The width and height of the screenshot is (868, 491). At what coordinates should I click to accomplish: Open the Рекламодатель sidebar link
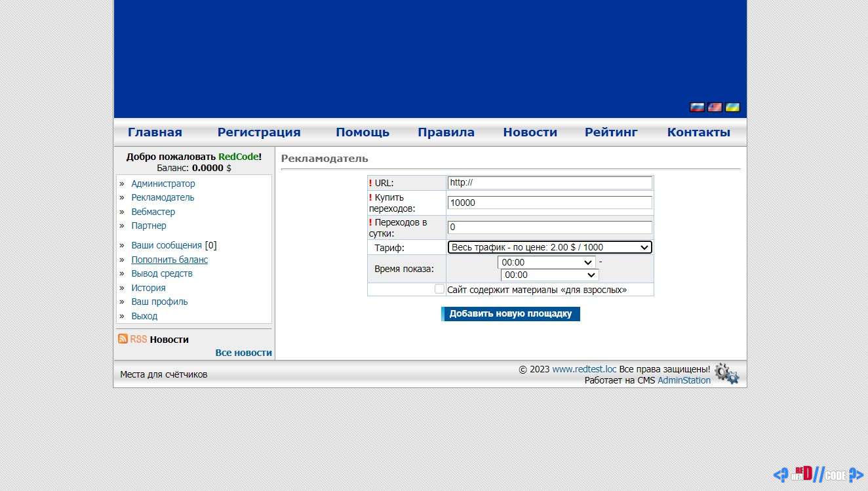[x=163, y=197]
